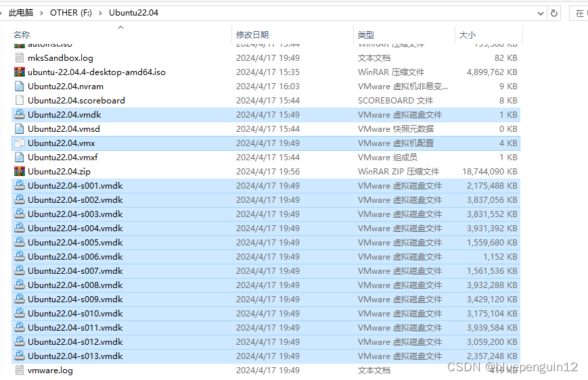588x380 pixels.
Task: Click the VMware 组成员 type cell
Action: (x=387, y=158)
